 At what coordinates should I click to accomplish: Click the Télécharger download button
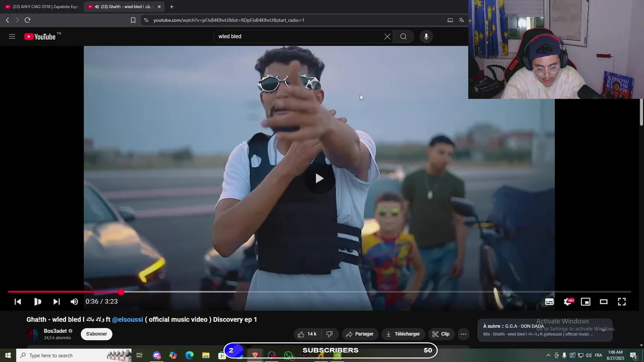403,334
